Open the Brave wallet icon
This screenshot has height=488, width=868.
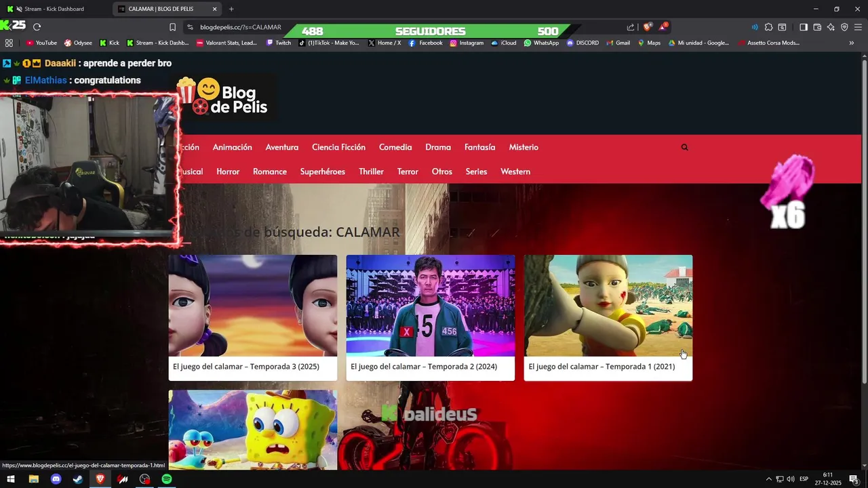(817, 27)
